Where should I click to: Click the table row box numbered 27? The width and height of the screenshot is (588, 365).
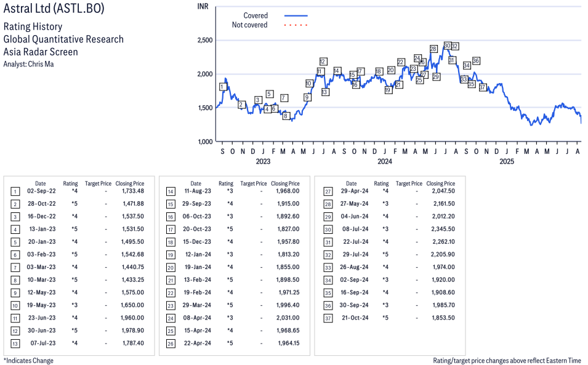(x=328, y=192)
